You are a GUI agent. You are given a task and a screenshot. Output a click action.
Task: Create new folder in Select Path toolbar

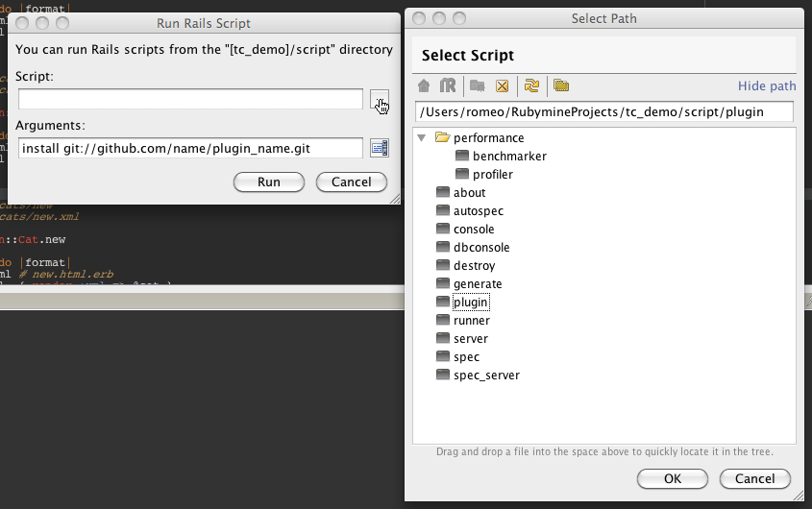coord(477,85)
